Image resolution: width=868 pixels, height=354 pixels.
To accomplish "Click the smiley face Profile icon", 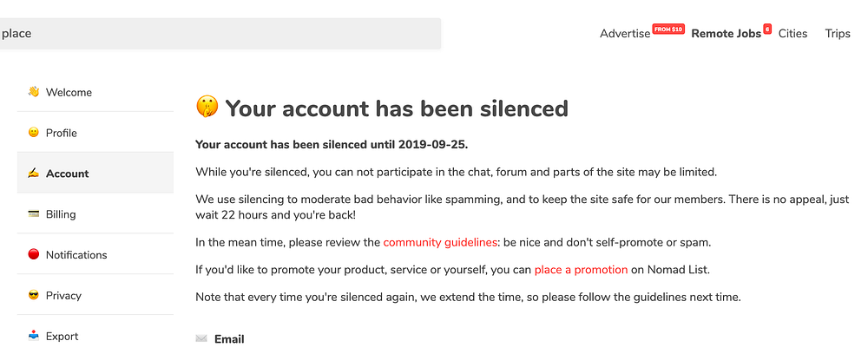I will click(34, 133).
